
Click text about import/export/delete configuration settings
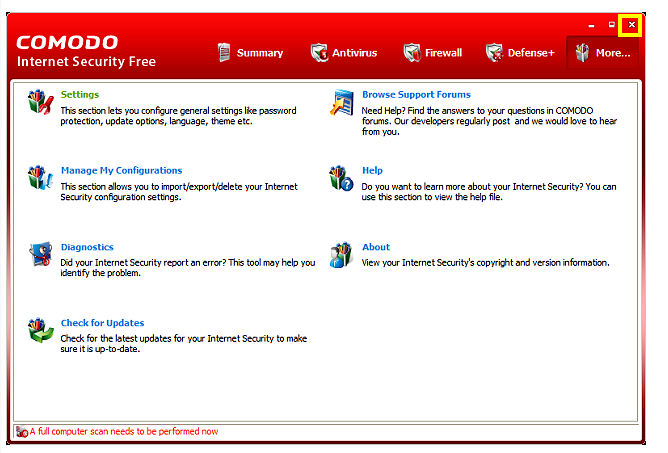pos(179,192)
